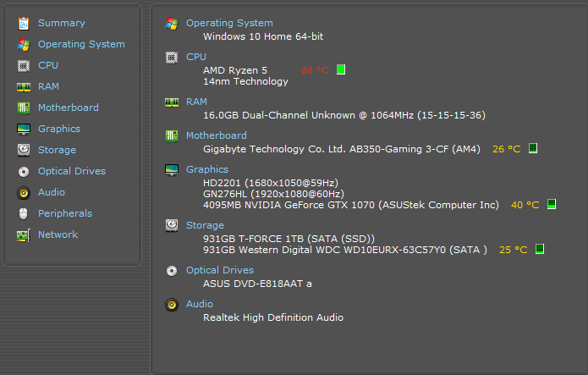Screen dimensions: 588x375
Task: Click the Storage heading link in summary
Action: click(205, 225)
